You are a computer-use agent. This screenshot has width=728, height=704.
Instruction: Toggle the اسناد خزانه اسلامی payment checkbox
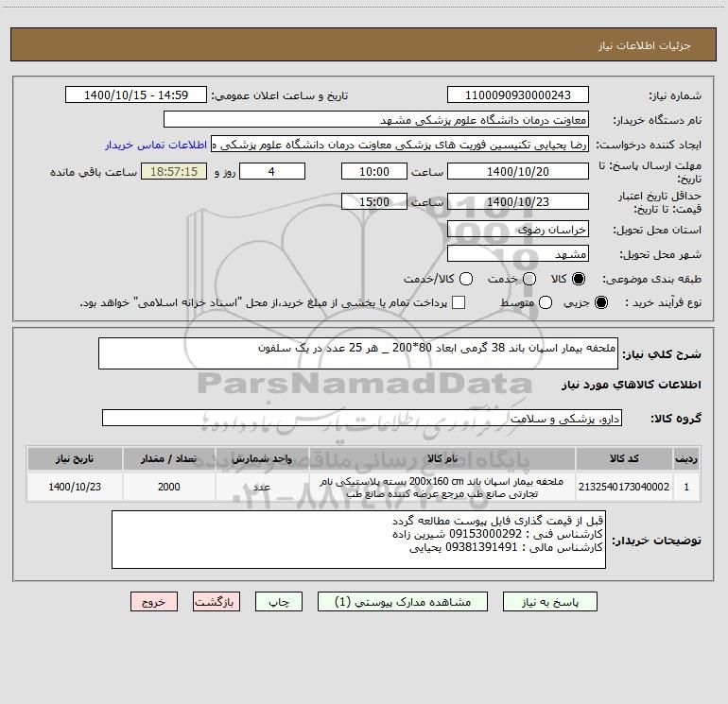[459, 302]
